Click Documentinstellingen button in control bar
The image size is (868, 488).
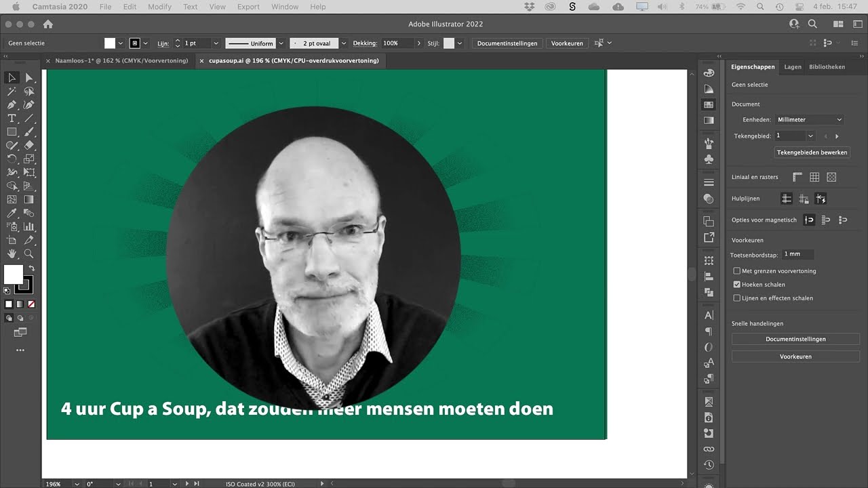coord(507,43)
